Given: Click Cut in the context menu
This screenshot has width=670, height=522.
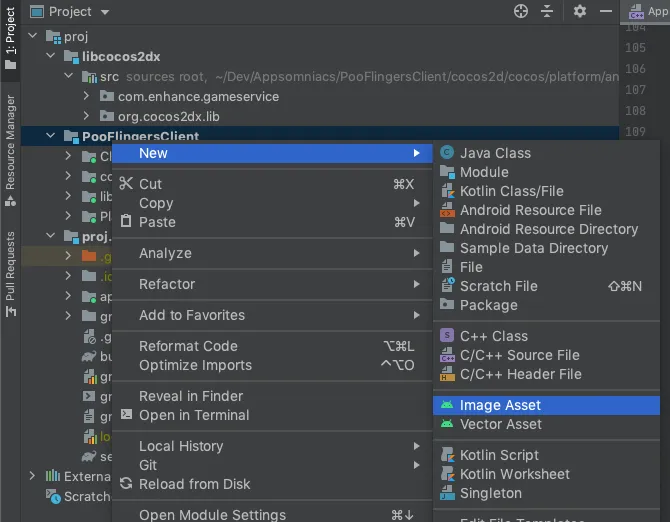Looking at the screenshot, I should (151, 184).
